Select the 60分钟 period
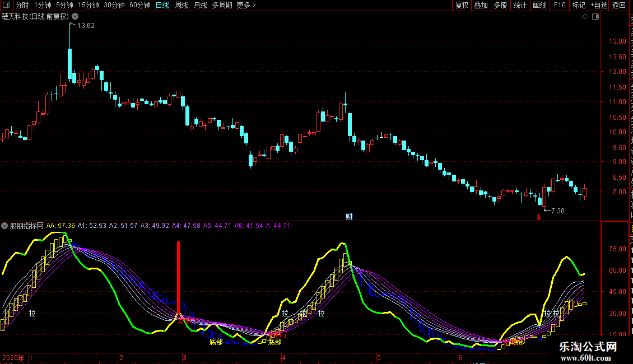The width and height of the screenshot is (633, 364). [x=140, y=5]
